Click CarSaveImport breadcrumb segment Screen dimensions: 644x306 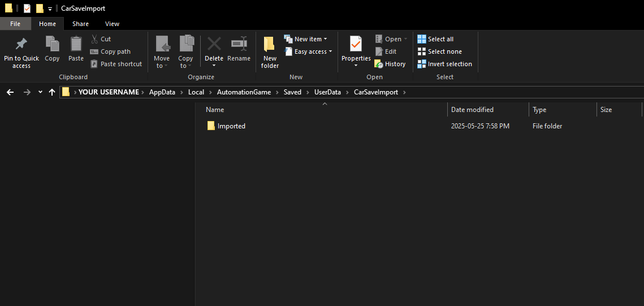[x=376, y=92]
